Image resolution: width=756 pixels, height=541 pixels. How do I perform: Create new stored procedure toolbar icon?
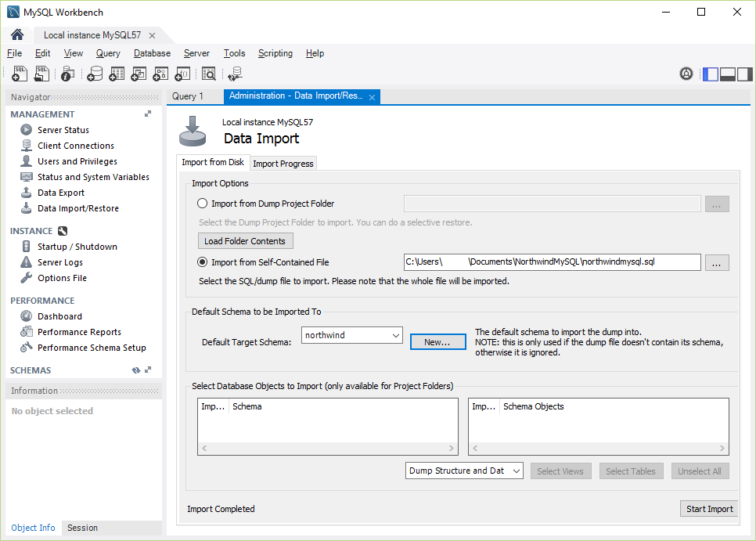[x=160, y=74]
